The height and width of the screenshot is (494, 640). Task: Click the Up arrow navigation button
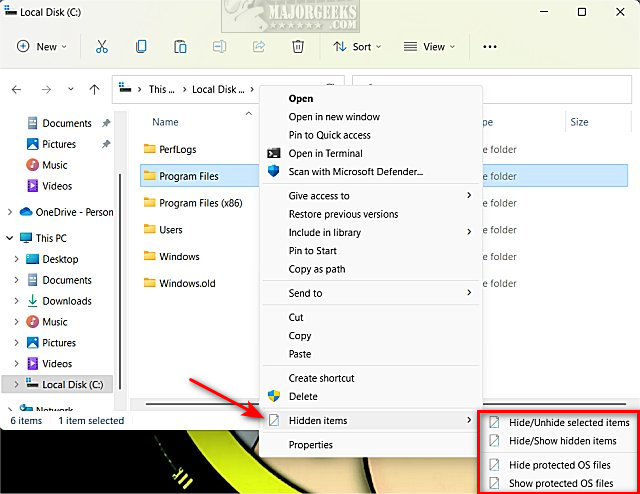[94, 89]
